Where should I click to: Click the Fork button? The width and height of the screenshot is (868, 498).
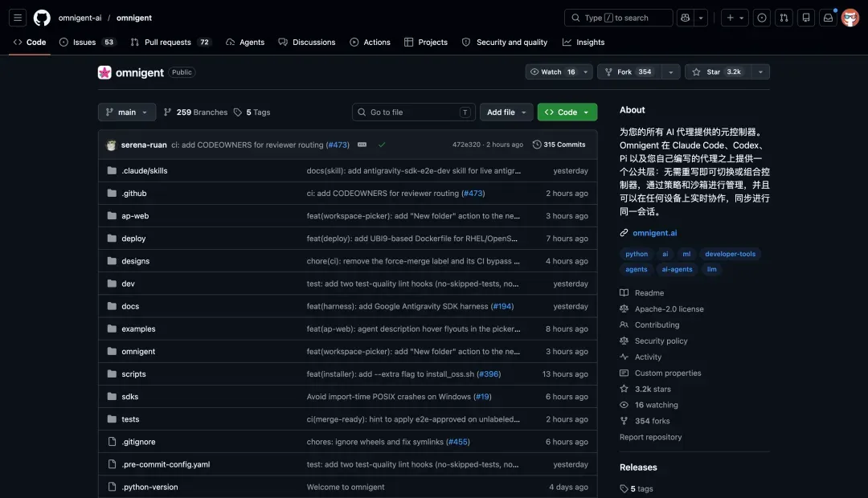[629, 72]
